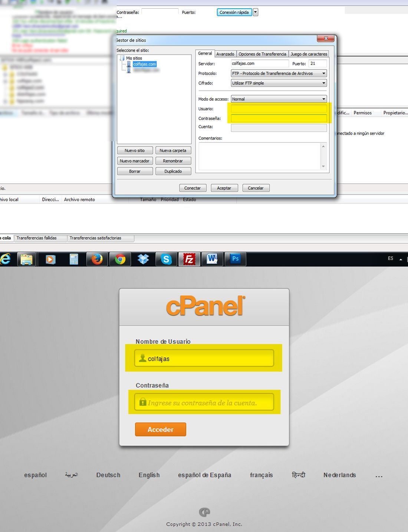Viewport: 408px width, 532px height.
Task: Click the Cancelar button
Action: point(256,188)
